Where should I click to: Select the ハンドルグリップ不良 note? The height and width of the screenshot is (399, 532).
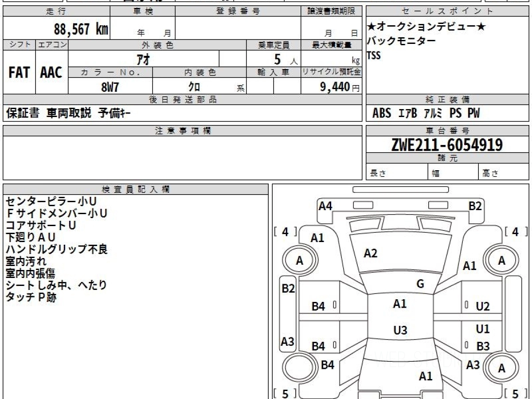click(x=56, y=249)
